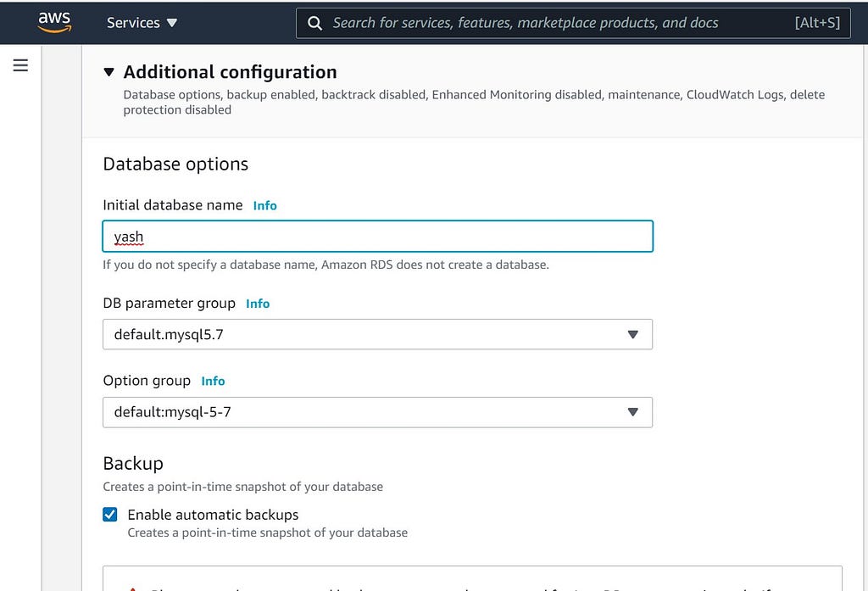Click the AWS logo home icon

tap(54, 22)
